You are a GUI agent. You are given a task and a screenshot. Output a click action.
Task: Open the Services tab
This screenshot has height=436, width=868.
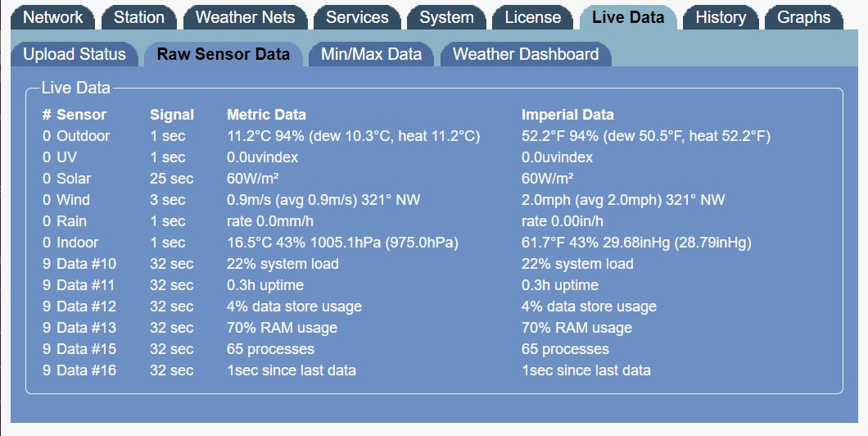[357, 18]
